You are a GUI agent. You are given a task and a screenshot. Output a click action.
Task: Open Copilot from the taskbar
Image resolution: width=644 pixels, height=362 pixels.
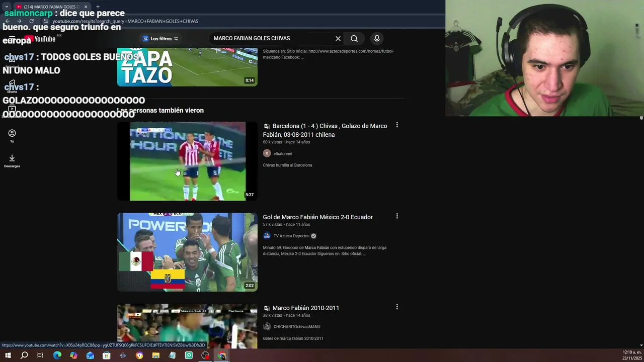tap(73, 355)
